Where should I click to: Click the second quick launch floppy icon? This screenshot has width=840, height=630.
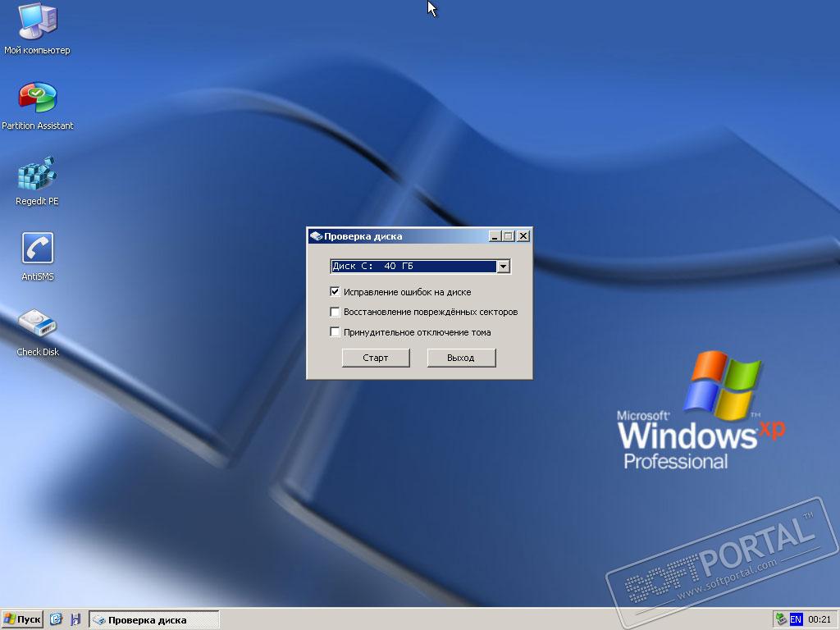click(75, 619)
